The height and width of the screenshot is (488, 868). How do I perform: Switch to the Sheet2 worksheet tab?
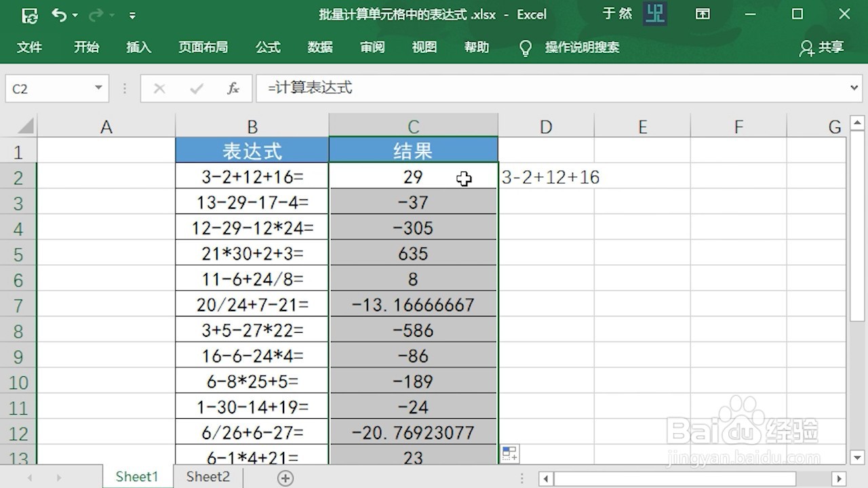[207, 476]
